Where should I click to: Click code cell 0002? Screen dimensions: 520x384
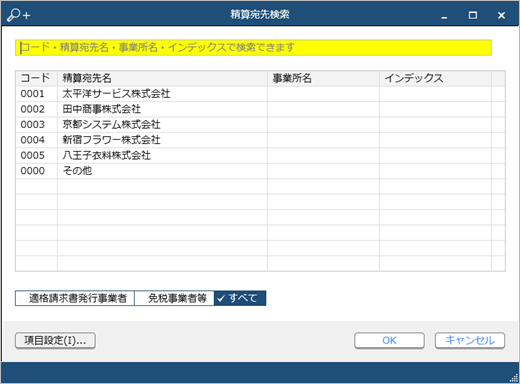pyautogui.click(x=36, y=109)
